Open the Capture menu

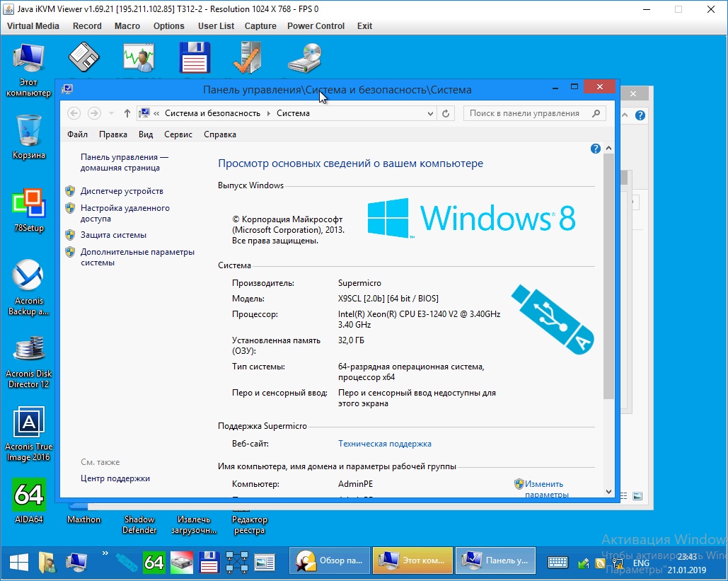point(260,26)
